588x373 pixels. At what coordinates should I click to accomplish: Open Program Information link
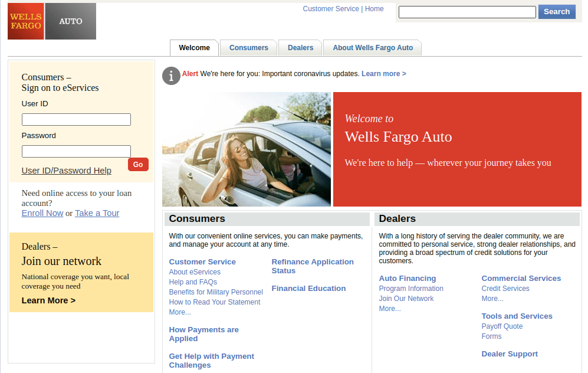coord(411,289)
